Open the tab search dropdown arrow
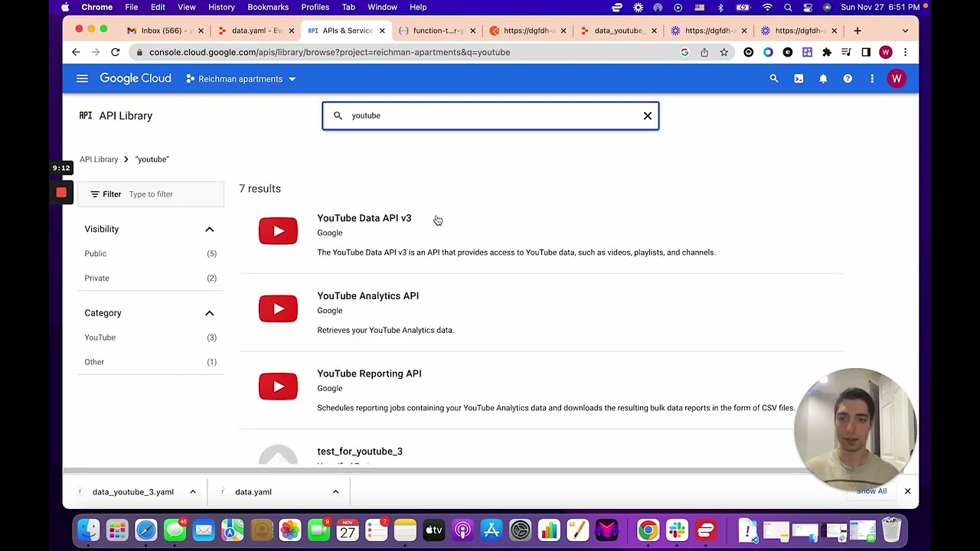The height and width of the screenshot is (551, 980). click(905, 31)
